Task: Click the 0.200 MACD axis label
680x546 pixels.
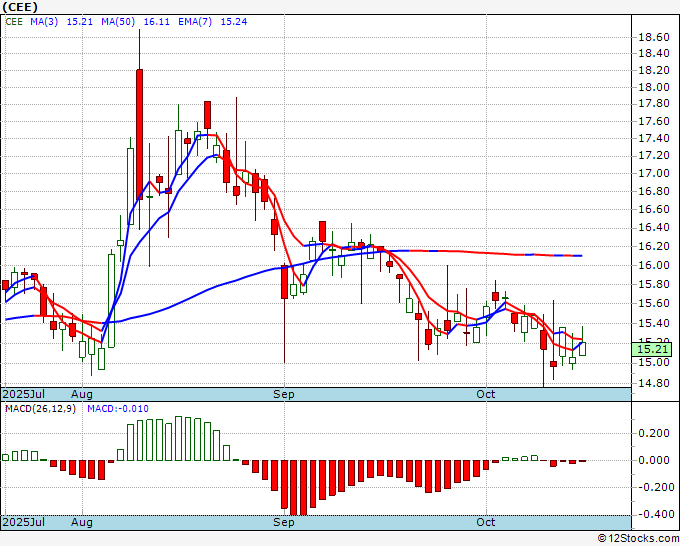Action: 654,433
